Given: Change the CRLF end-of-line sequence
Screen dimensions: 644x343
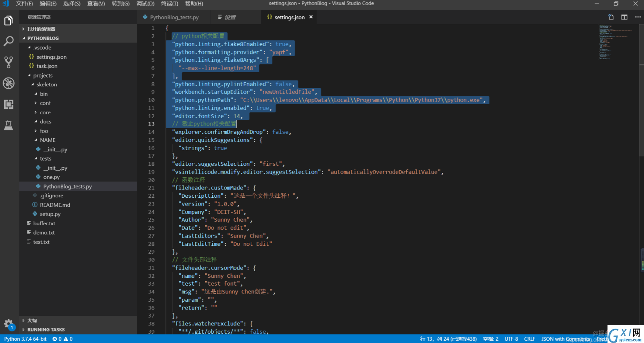Looking at the screenshot, I should 529,339.
